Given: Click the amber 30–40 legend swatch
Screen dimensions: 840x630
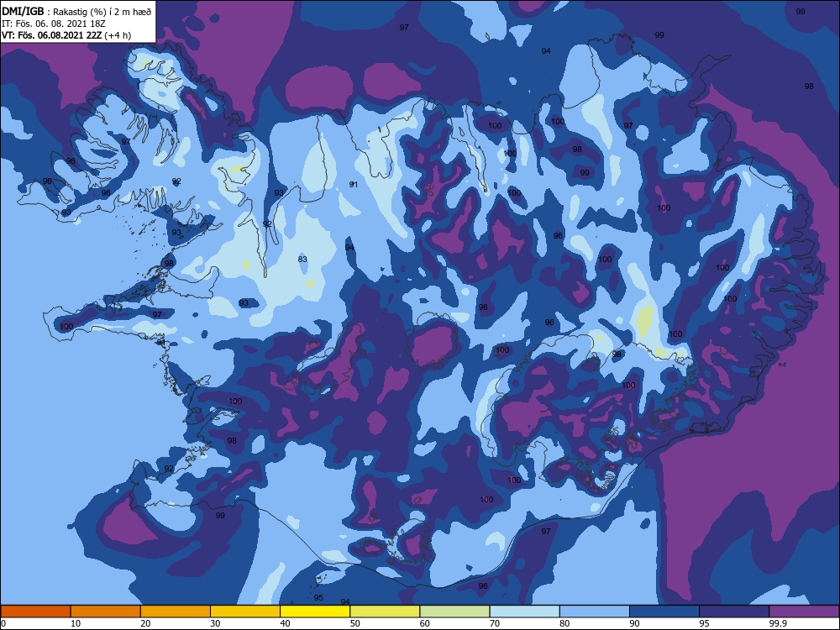Looking at the screenshot, I should click(244, 612).
